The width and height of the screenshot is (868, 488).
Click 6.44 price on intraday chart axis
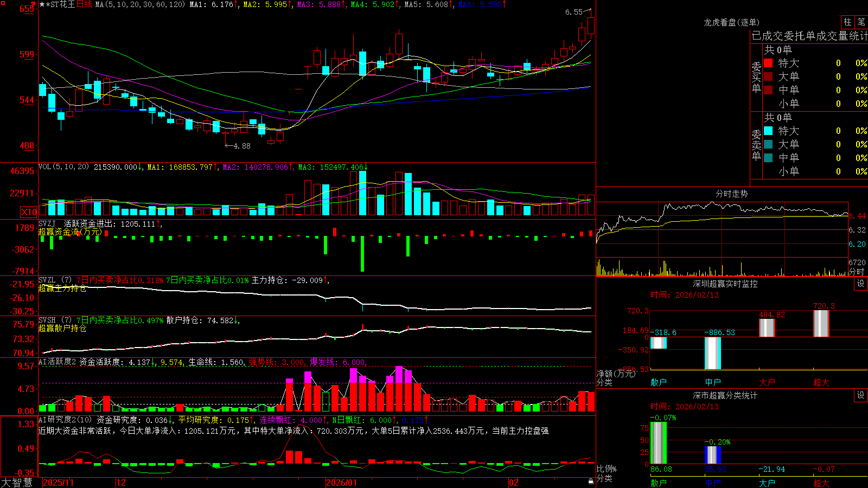click(858, 216)
